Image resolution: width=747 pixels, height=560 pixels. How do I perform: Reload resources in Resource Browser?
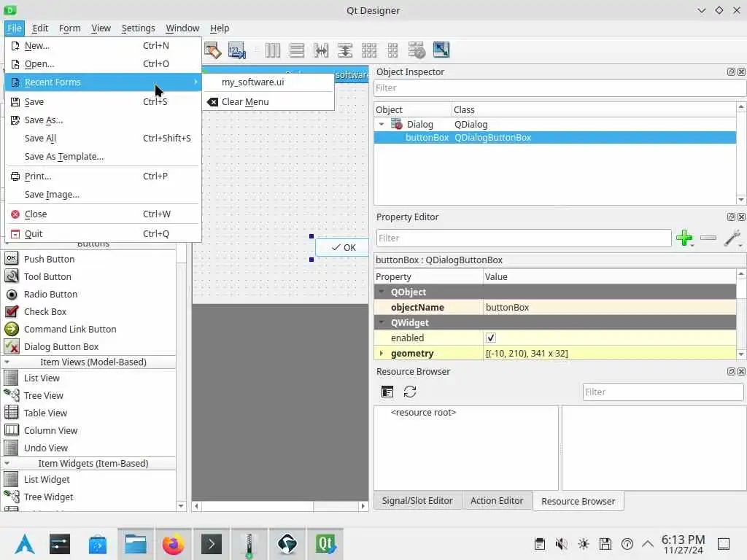(x=410, y=392)
